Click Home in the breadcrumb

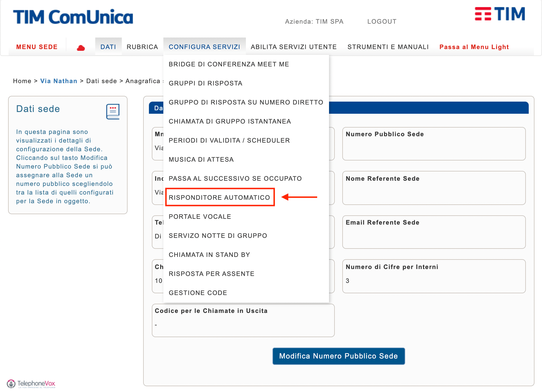(x=22, y=81)
